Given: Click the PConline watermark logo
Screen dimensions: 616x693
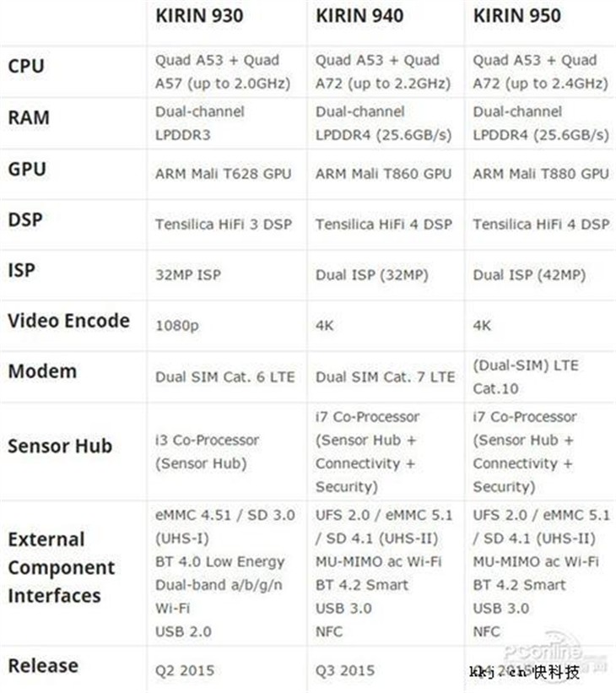Looking at the screenshot, I should coord(543,651).
